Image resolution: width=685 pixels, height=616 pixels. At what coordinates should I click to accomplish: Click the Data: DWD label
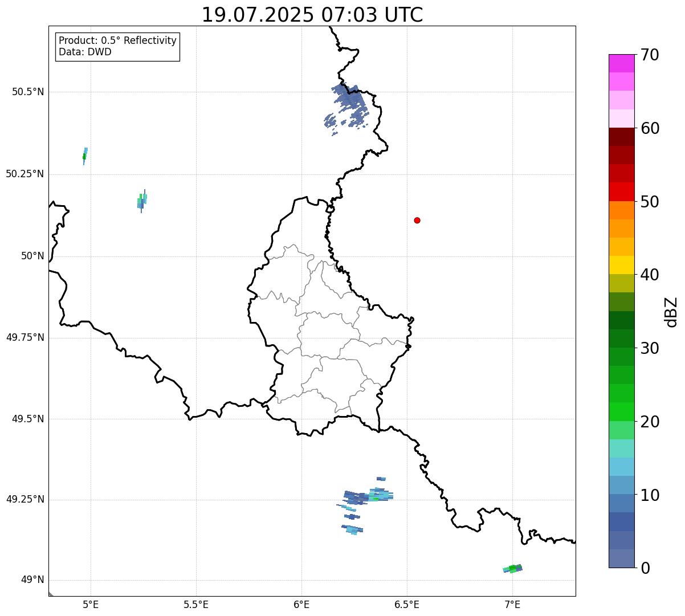coord(85,52)
